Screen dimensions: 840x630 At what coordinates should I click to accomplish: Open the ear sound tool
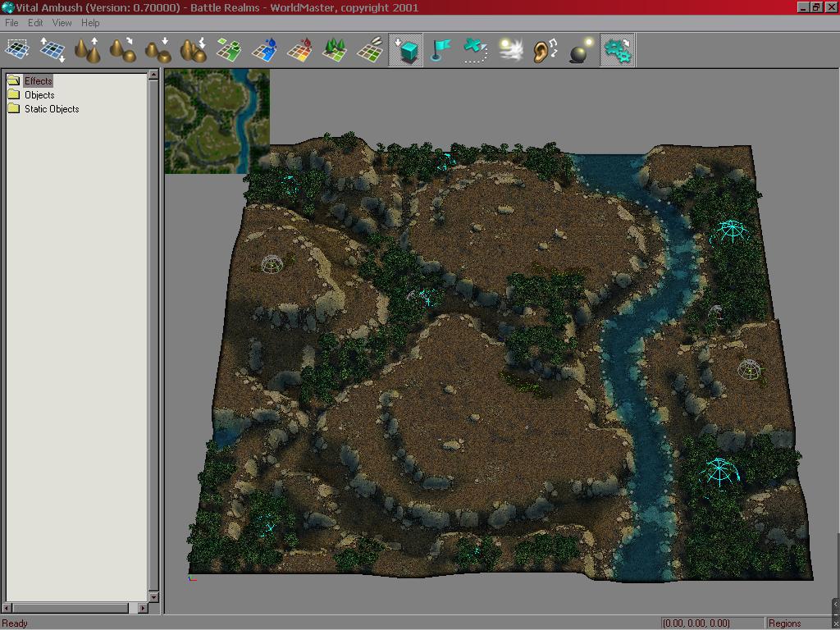click(546, 50)
